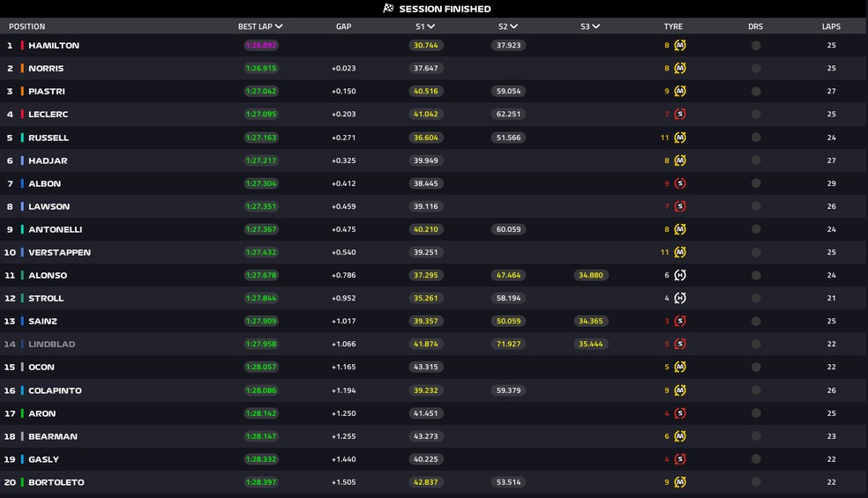Select driver Bortoleto in last place
Screen dimensions: 868x498
click(56, 482)
